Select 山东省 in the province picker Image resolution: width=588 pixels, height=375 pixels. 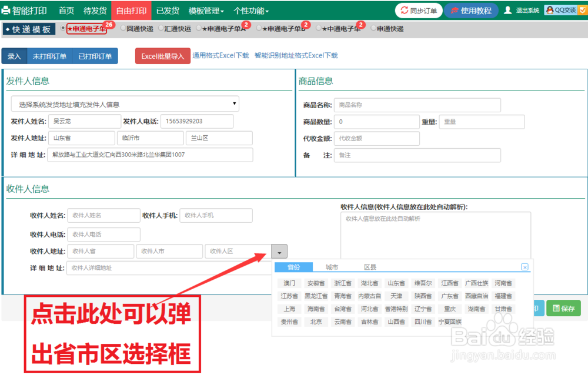click(x=396, y=282)
